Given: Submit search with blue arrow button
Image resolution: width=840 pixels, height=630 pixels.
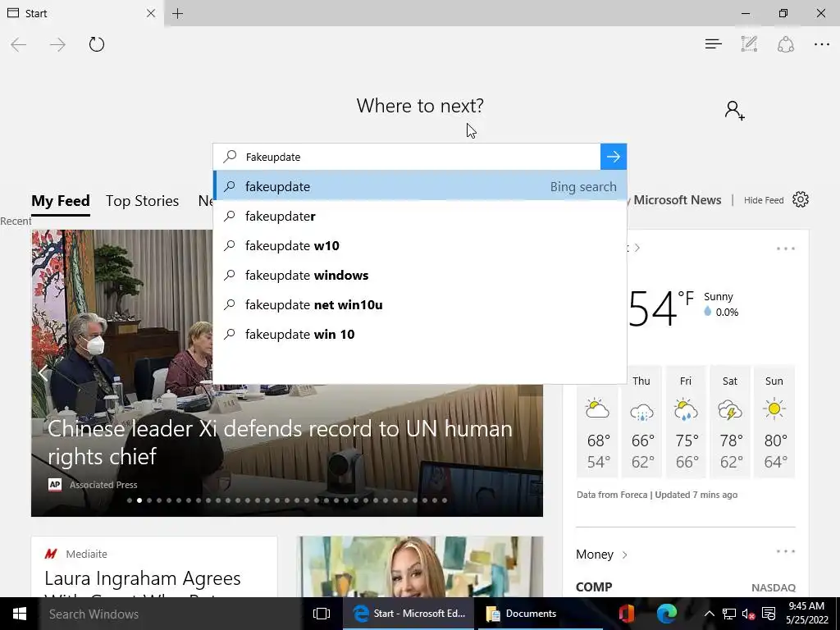Looking at the screenshot, I should pos(614,157).
